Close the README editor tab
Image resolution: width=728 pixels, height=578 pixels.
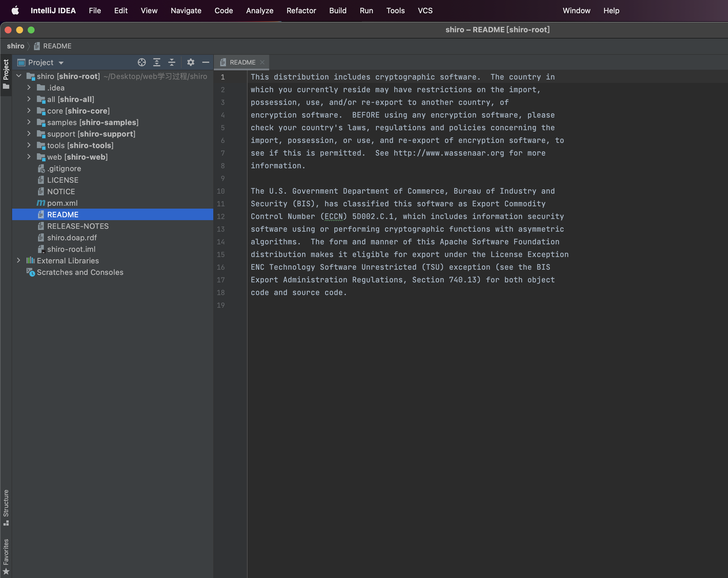coord(262,63)
